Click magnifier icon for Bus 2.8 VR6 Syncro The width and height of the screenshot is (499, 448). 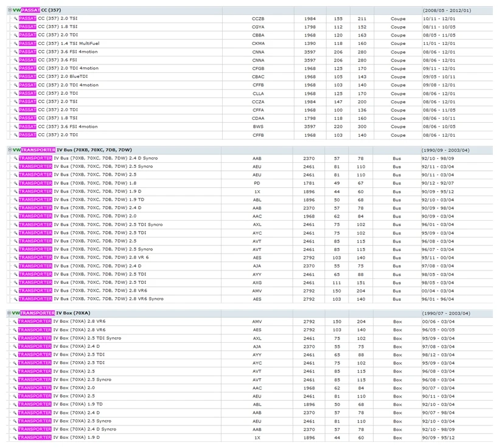15,299
